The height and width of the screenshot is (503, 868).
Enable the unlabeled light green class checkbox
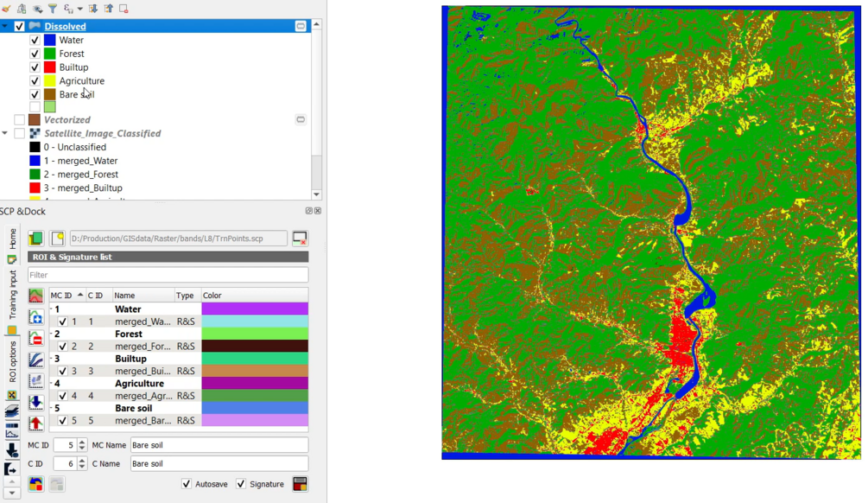tap(35, 107)
